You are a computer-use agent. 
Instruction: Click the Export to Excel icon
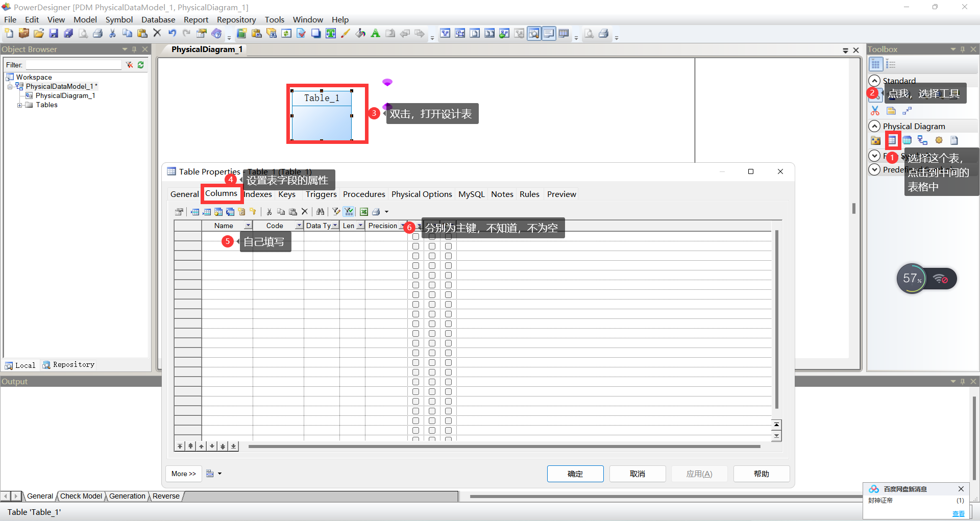(x=364, y=212)
